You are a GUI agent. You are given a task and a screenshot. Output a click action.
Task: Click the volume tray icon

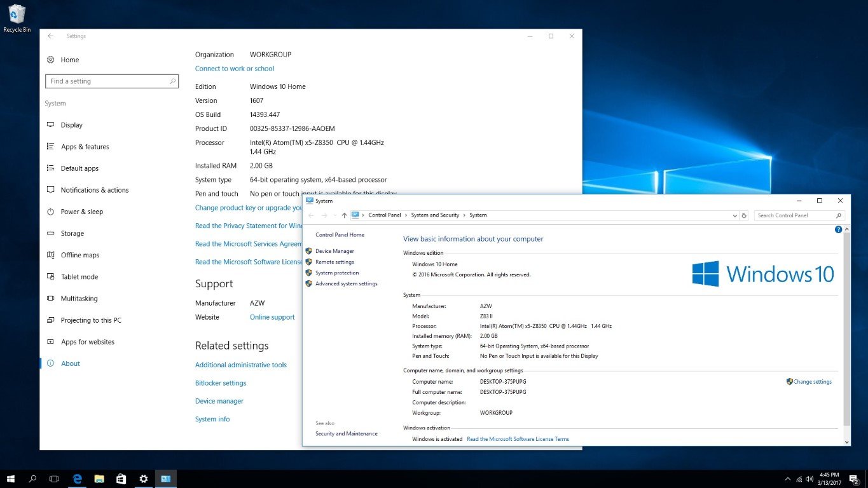(809, 479)
